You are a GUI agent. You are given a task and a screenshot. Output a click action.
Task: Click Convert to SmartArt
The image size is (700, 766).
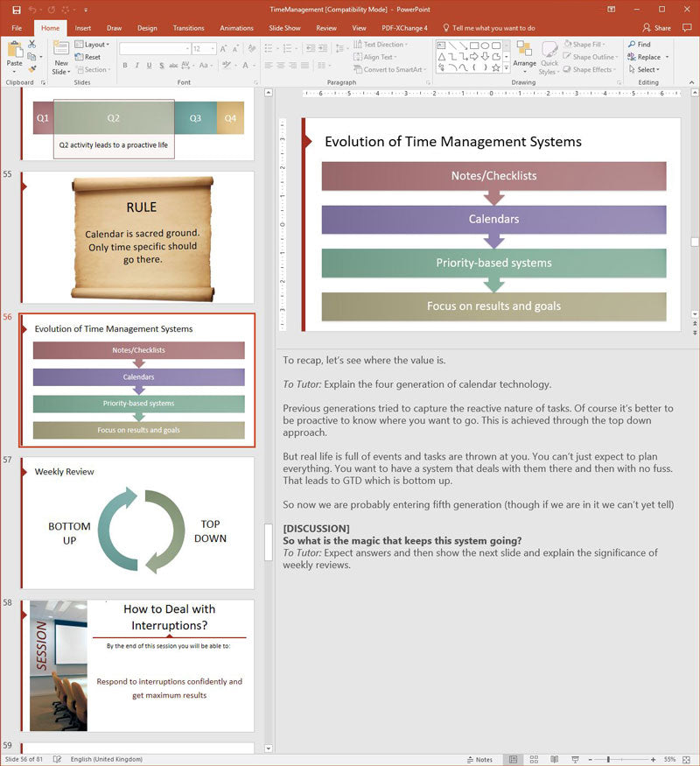click(x=389, y=70)
